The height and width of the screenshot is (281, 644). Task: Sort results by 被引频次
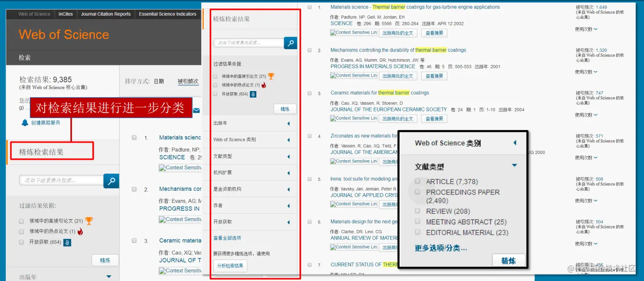[188, 81]
